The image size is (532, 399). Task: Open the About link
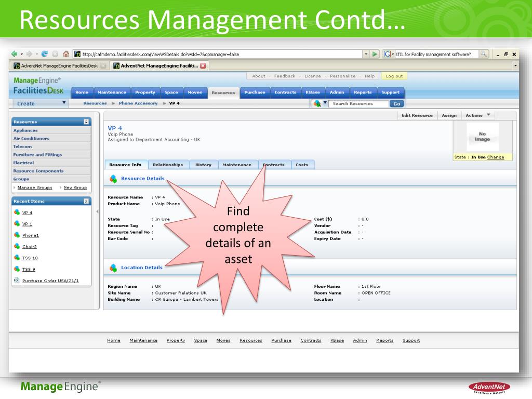(x=259, y=76)
